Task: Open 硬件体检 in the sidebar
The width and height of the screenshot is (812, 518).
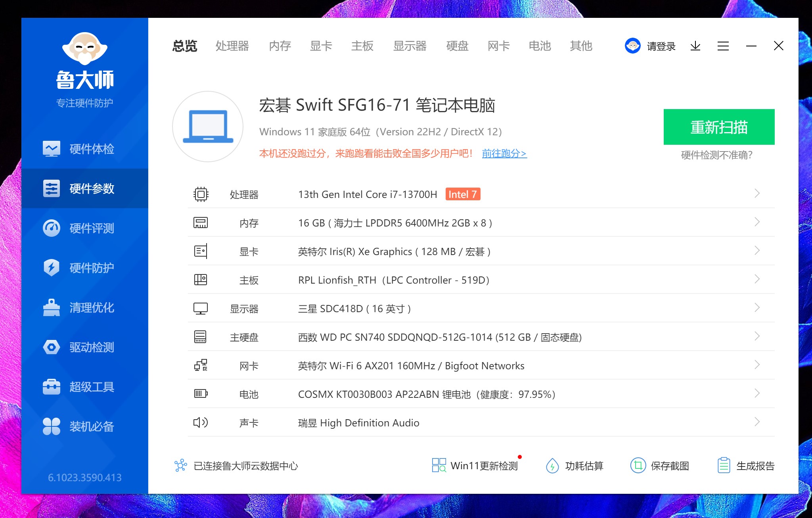Action: (92, 149)
